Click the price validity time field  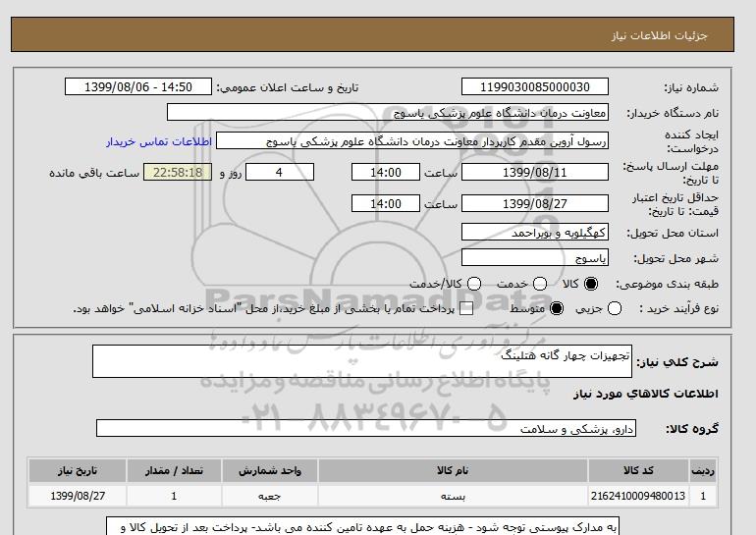(386, 204)
